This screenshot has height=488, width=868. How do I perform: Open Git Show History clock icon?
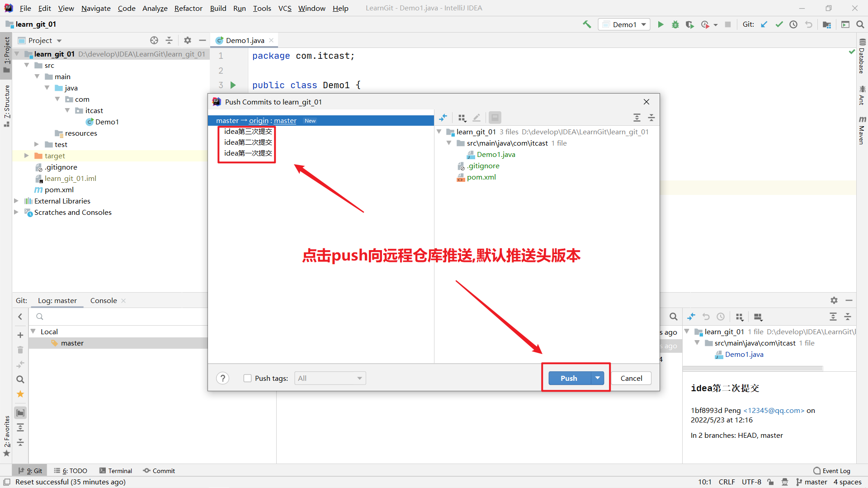pyautogui.click(x=793, y=24)
